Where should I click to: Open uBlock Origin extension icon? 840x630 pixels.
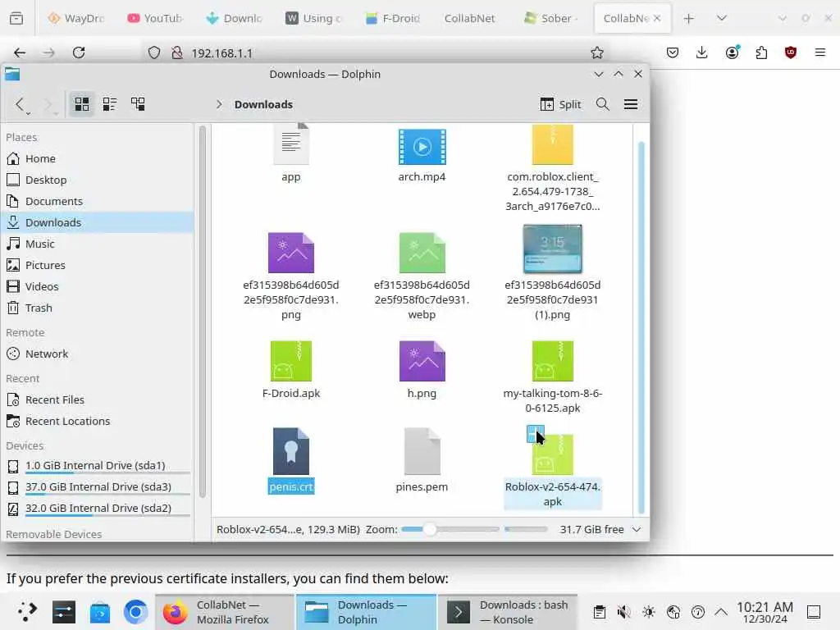[791, 52]
